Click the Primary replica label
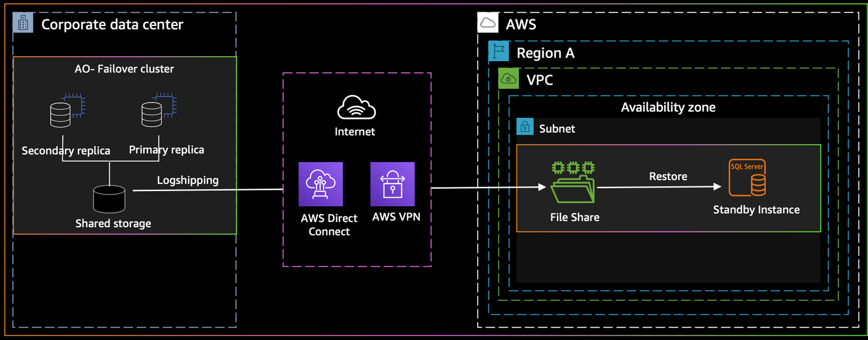The image size is (868, 340). coord(167,150)
